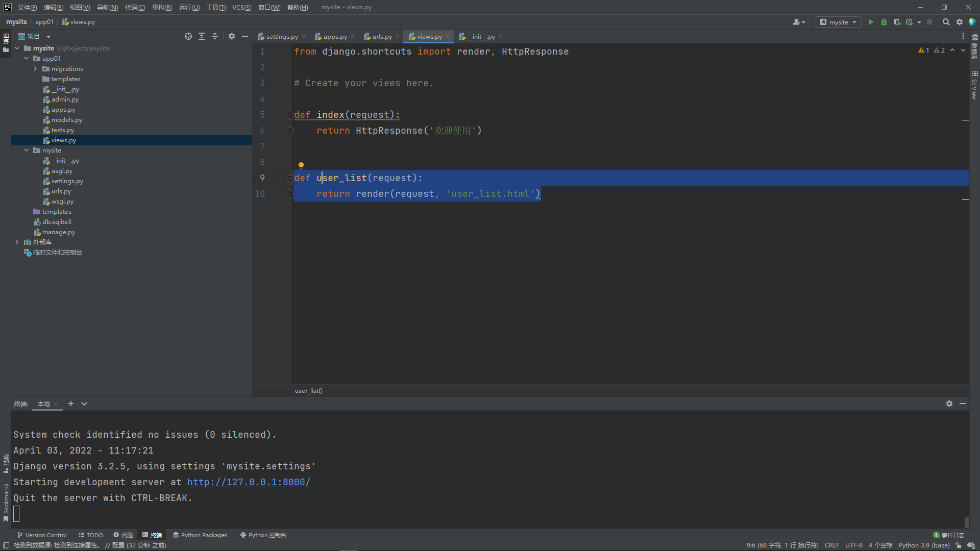Switch to apps.py editor tab
Screen dimensions: 980x551
[x=335, y=37]
